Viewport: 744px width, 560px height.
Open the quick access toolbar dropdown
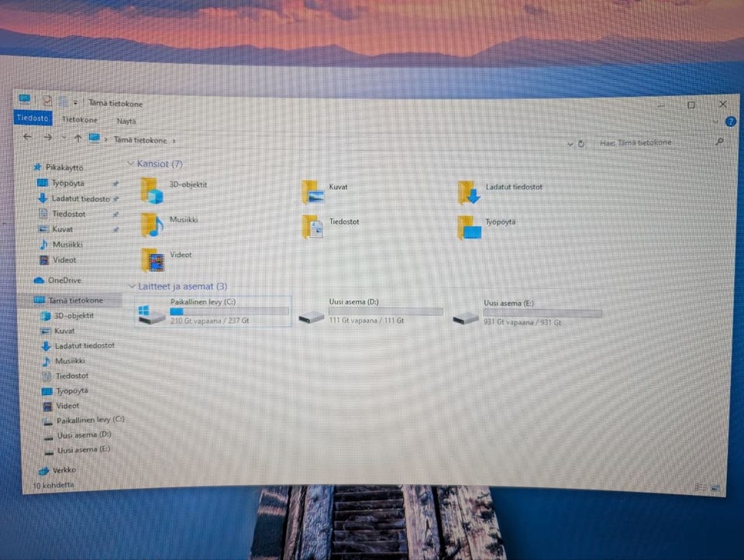[x=75, y=102]
